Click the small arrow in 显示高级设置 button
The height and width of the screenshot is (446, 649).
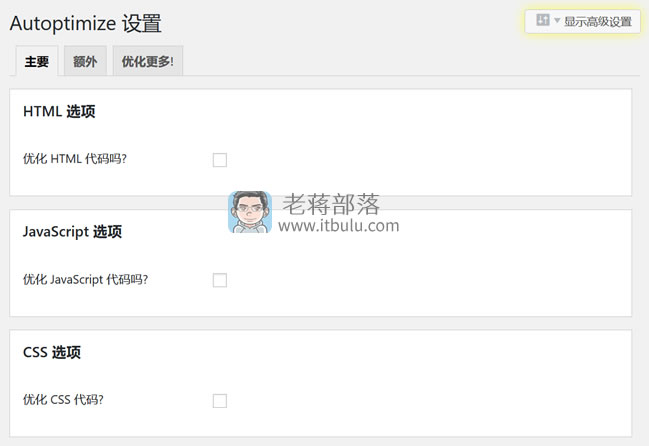click(x=557, y=20)
